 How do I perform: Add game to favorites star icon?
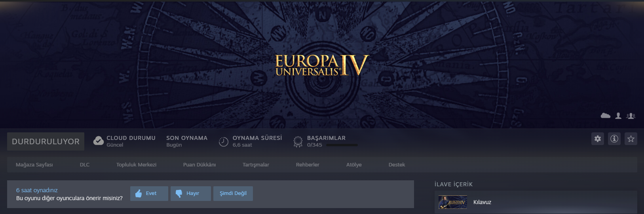(631, 139)
